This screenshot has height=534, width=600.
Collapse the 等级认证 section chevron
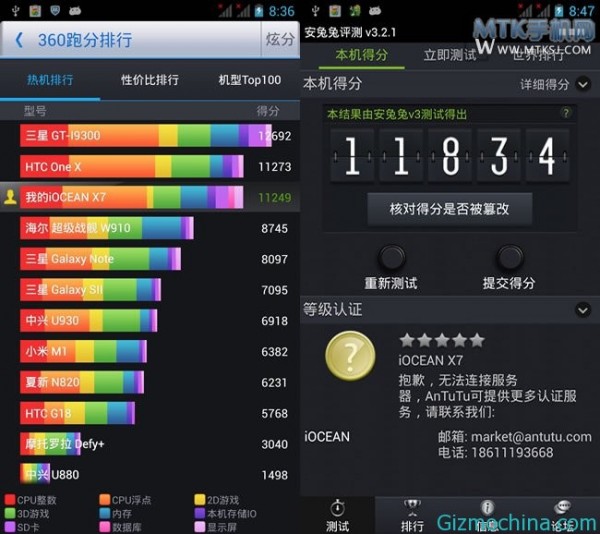click(583, 309)
